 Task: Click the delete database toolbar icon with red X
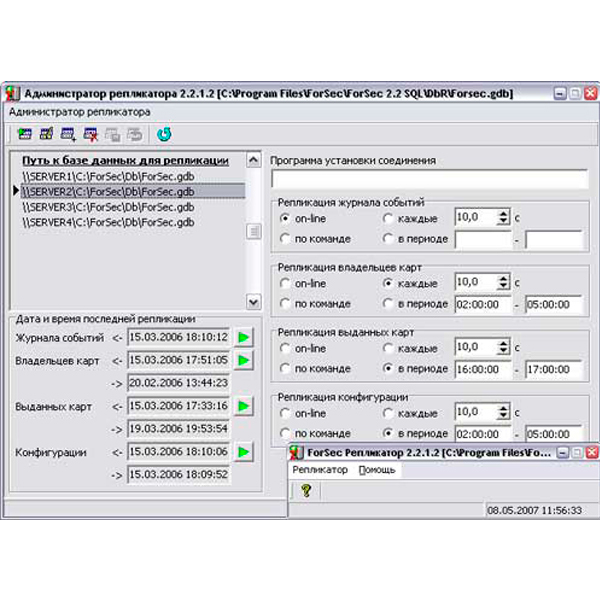tap(91, 133)
